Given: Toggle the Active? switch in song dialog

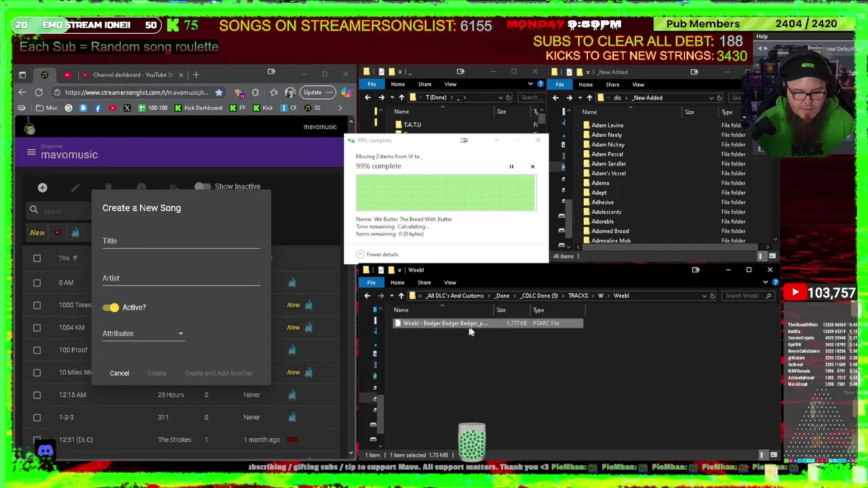Looking at the screenshot, I should (x=111, y=308).
